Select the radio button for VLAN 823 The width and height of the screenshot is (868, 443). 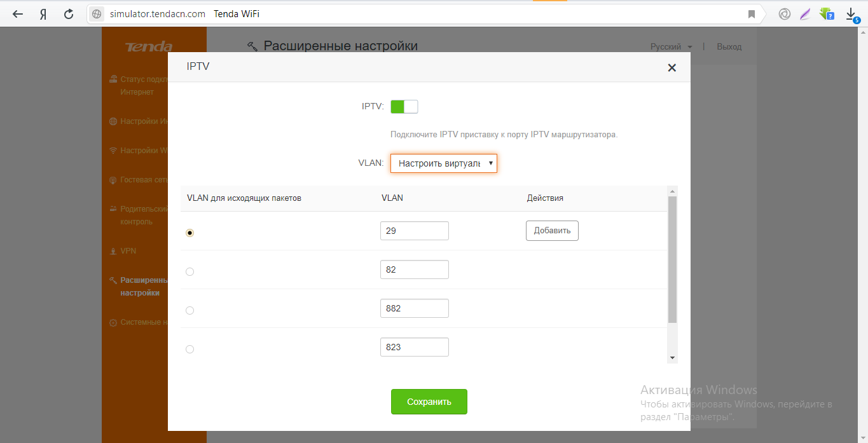click(x=189, y=349)
